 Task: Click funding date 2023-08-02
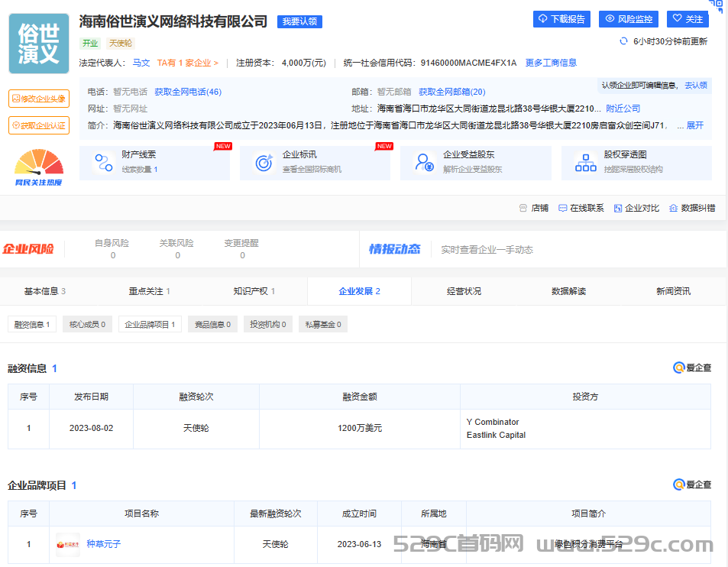92,428
